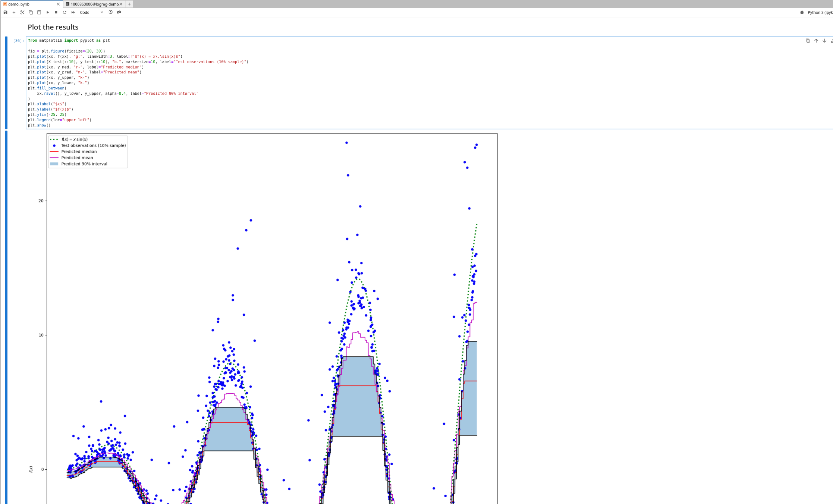833x504 pixels.
Task: Click the plt.legend(loc="upper left") line
Action: [60, 120]
